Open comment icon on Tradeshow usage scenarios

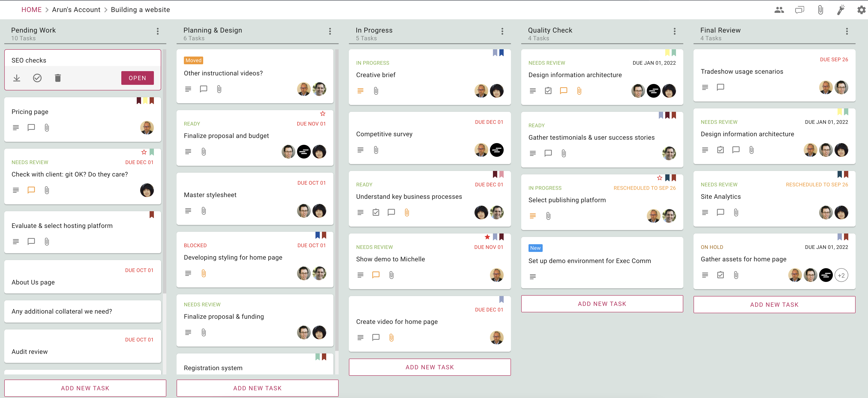720,88
